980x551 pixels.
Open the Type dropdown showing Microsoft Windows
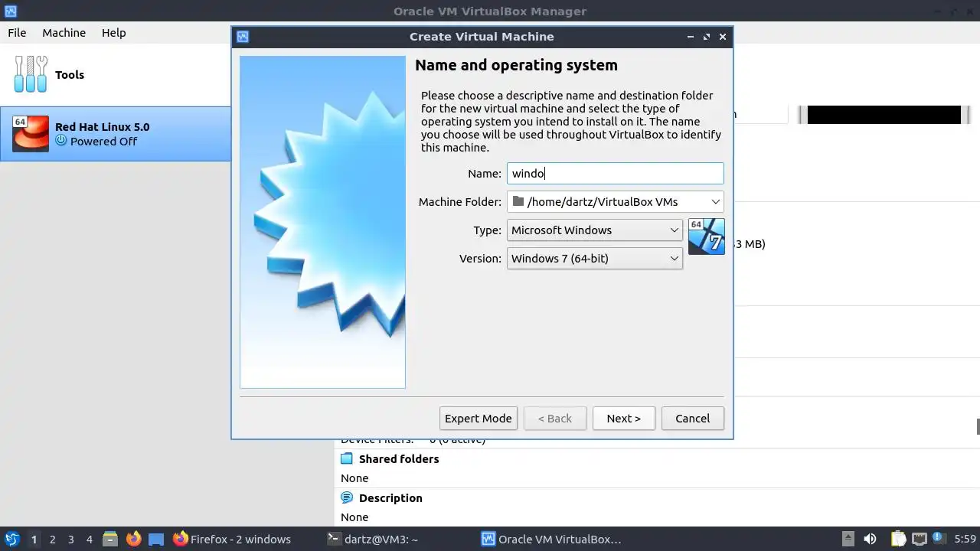594,230
